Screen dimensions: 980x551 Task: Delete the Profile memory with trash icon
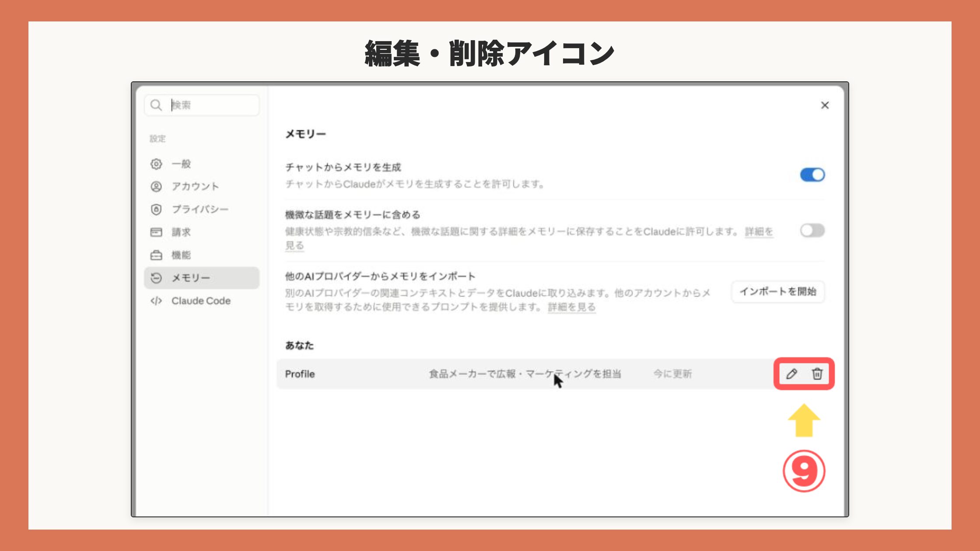click(817, 374)
